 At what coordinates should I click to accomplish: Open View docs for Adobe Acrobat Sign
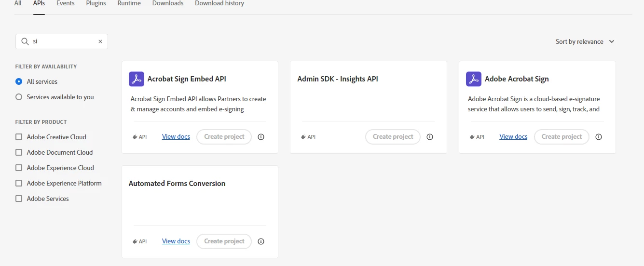coord(513,137)
